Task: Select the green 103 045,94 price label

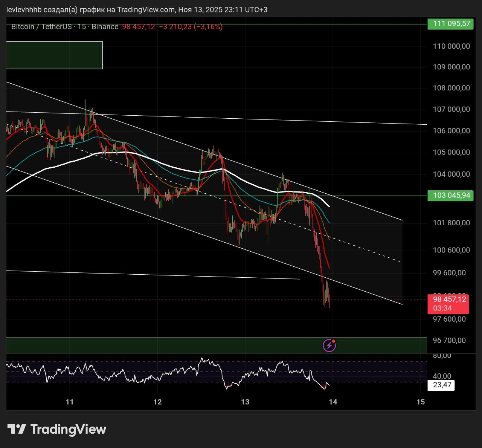Action: pyautogui.click(x=451, y=195)
